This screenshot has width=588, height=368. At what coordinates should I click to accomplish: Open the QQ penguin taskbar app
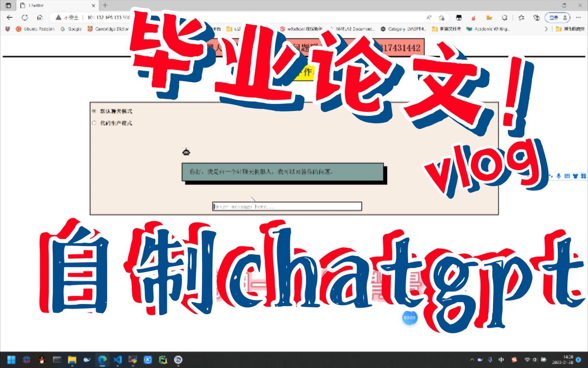coord(42,360)
